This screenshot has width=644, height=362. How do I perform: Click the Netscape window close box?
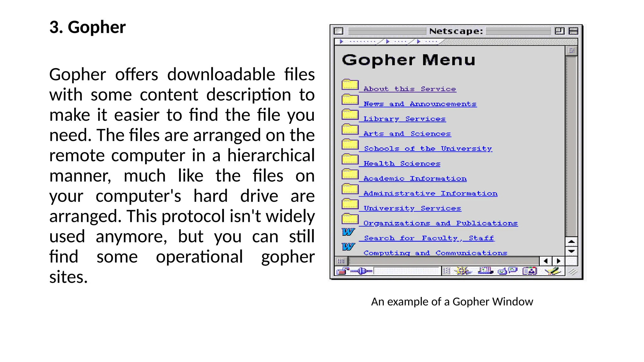point(339,31)
